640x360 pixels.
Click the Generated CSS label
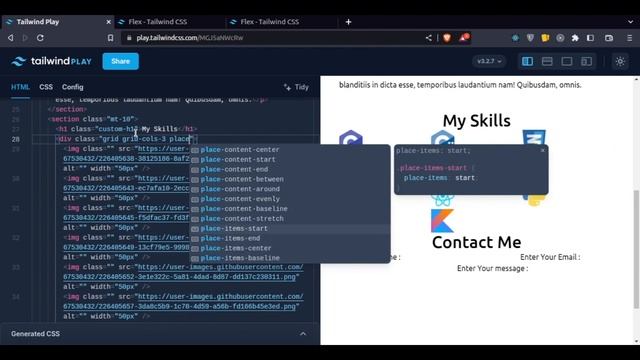pyautogui.click(x=36, y=334)
